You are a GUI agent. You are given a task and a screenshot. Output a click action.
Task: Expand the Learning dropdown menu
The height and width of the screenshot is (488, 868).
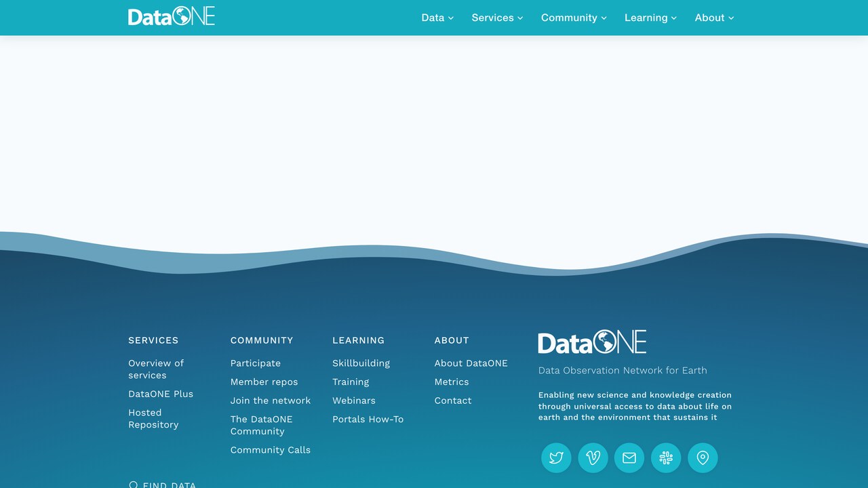(x=650, y=18)
